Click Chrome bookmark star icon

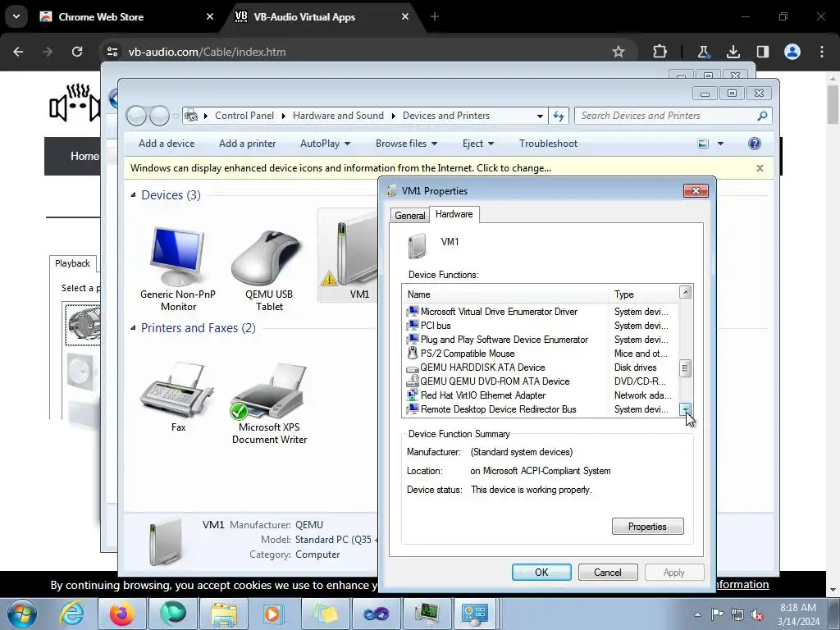(619, 52)
